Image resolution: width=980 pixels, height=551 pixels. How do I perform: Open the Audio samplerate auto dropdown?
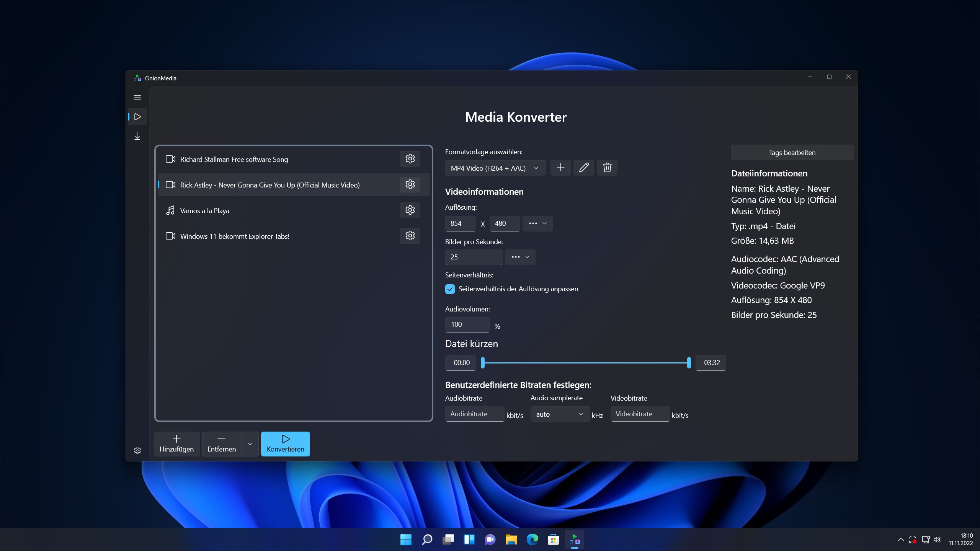point(560,414)
